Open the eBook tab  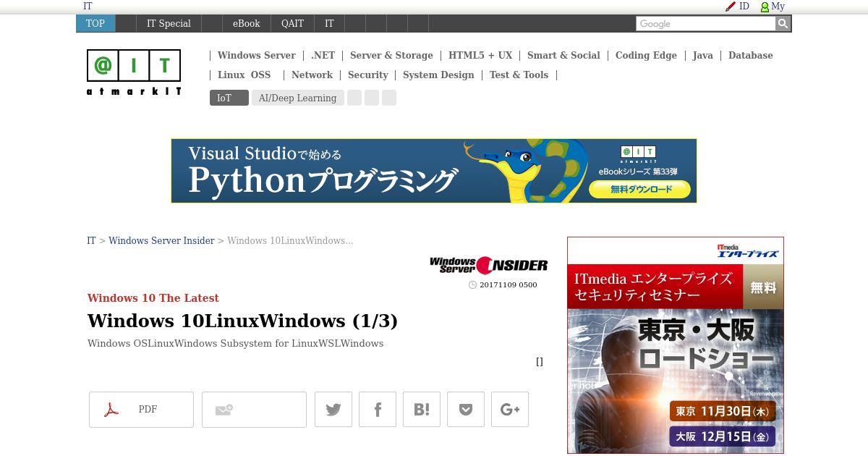246,23
